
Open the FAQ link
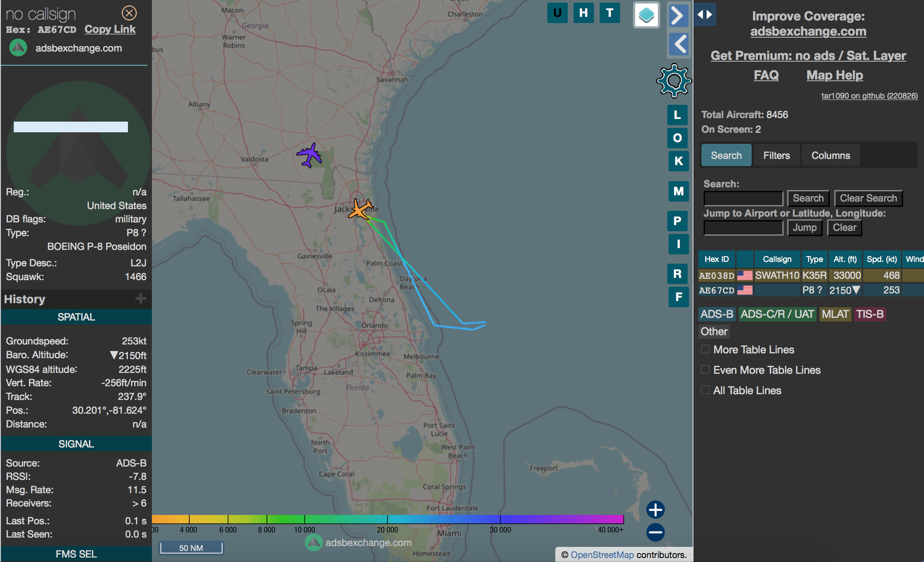click(766, 75)
